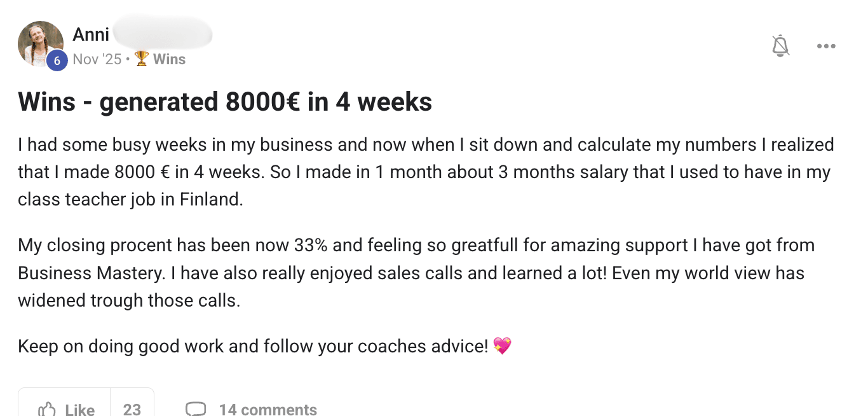Click the sparkling heart emoji
Viewport: 868px width, 416px height.
pyautogui.click(x=502, y=346)
